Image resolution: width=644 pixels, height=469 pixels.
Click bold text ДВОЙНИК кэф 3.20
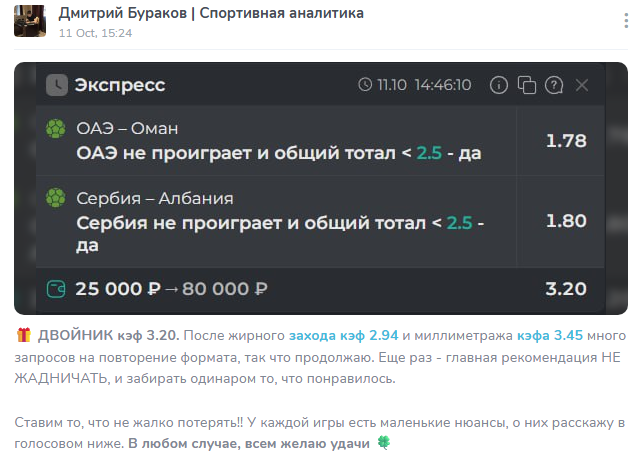pyautogui.click(x=108, y=336)
